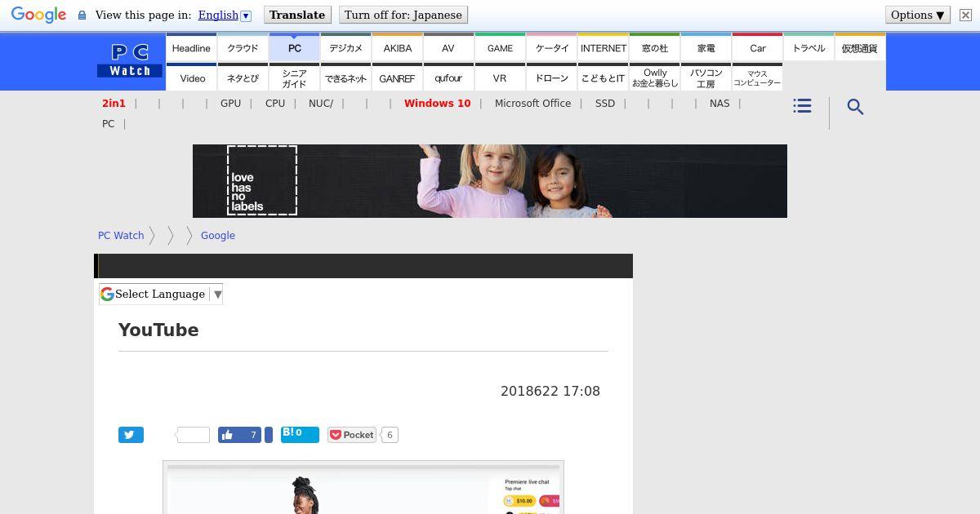
Task: Turn off translation for Japanese
Action: 403,15
